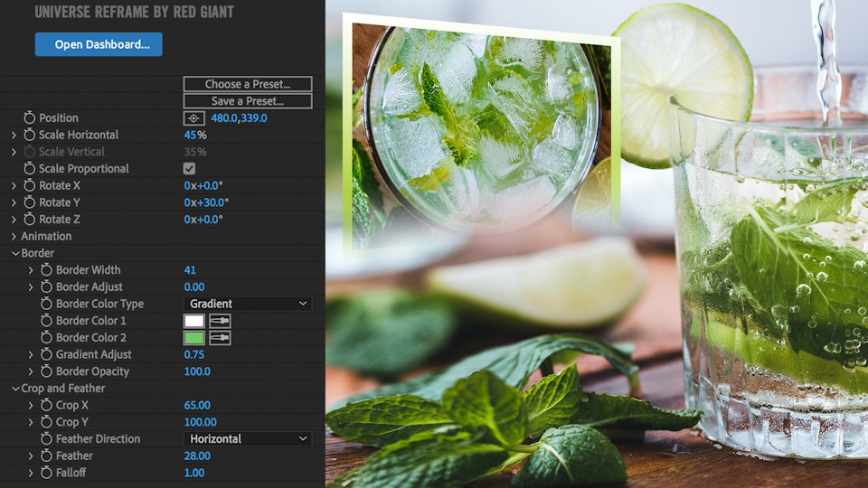Click the eyedropper next to Border Color 2
The width and height of the screenshot is (868, 488).
220,338
